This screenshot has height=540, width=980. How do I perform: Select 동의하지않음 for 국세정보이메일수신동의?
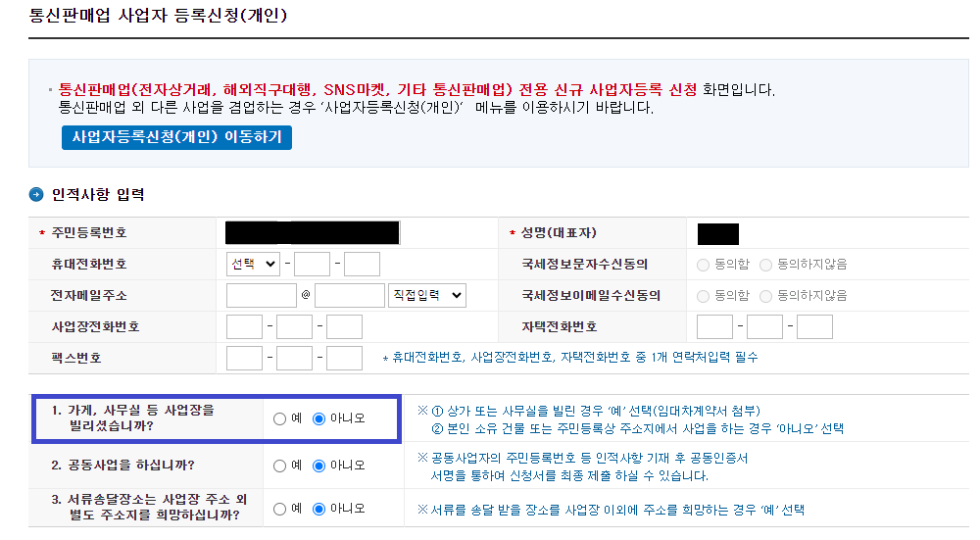click(x=765, y=296)
